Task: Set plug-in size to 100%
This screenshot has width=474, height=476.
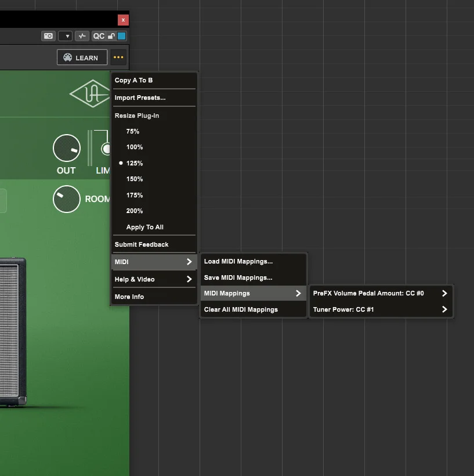Action: point(154,147)
